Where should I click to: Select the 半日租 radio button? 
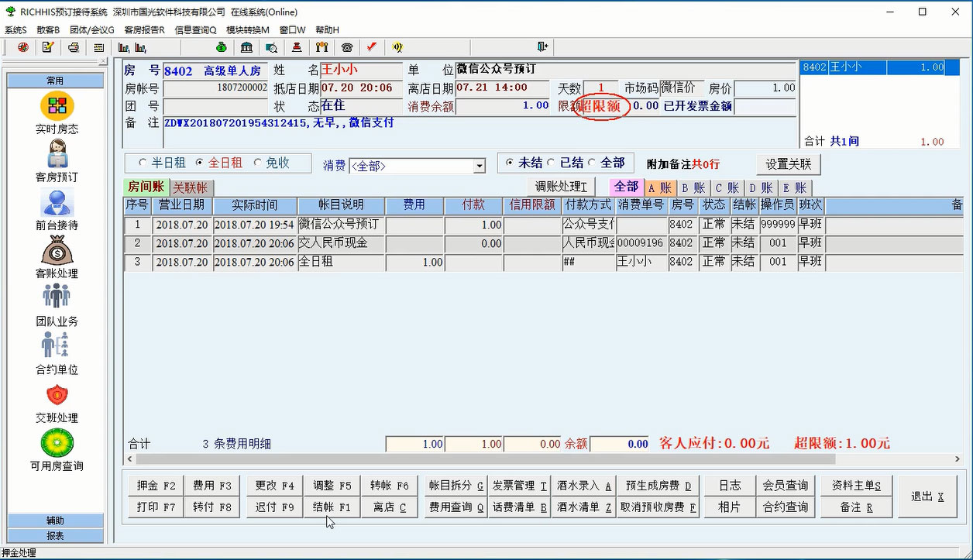(x=142, y=163)
